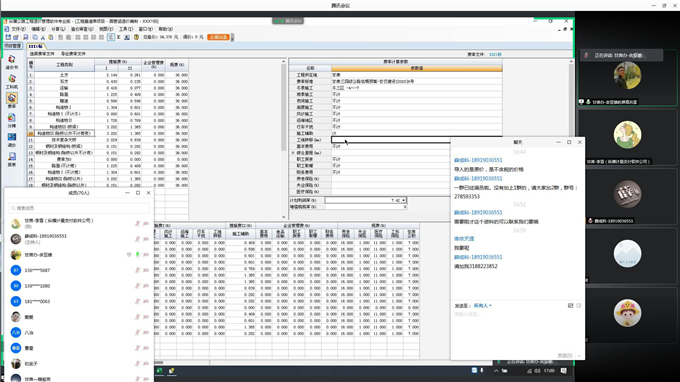Click the save icon in the toolbar

point(8,37)
